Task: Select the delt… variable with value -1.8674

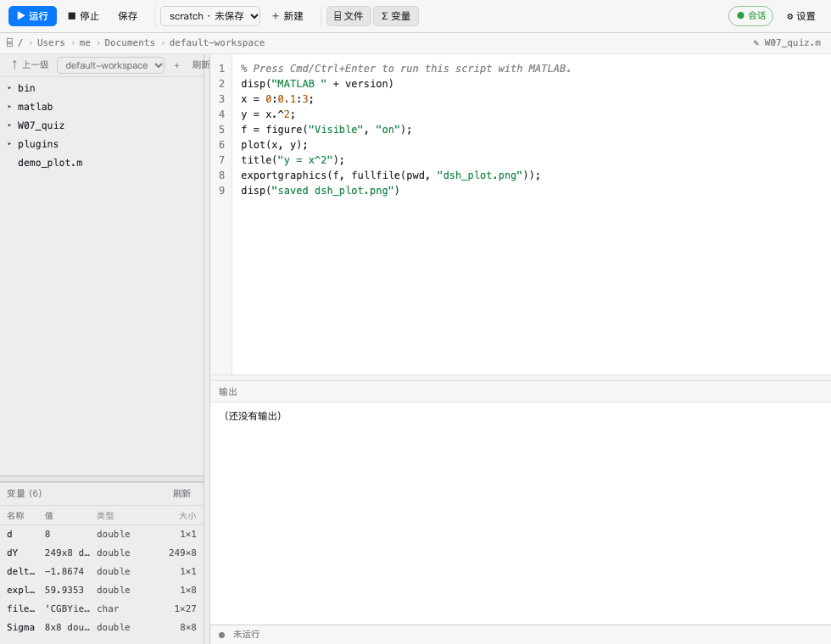Action: (102, 571)
